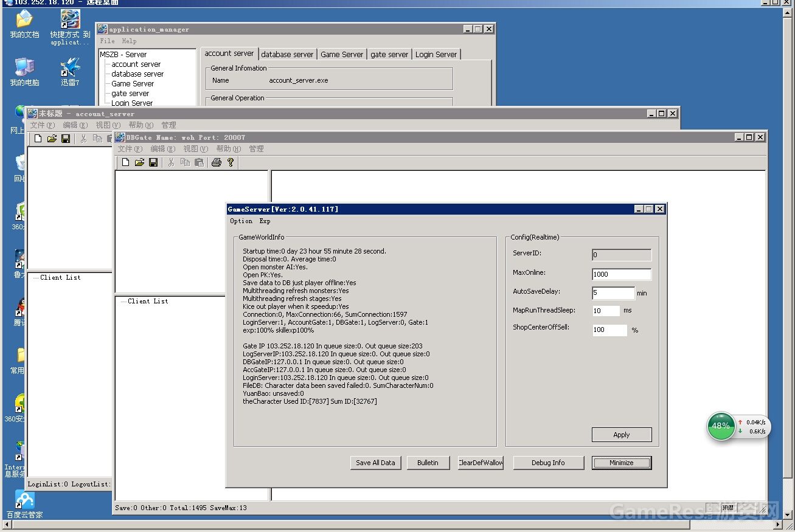The height and width of the screenshot is (532, 795).
Task: Click Copy icon in DBGate toolbar
Action: click(x=185, y=162)
